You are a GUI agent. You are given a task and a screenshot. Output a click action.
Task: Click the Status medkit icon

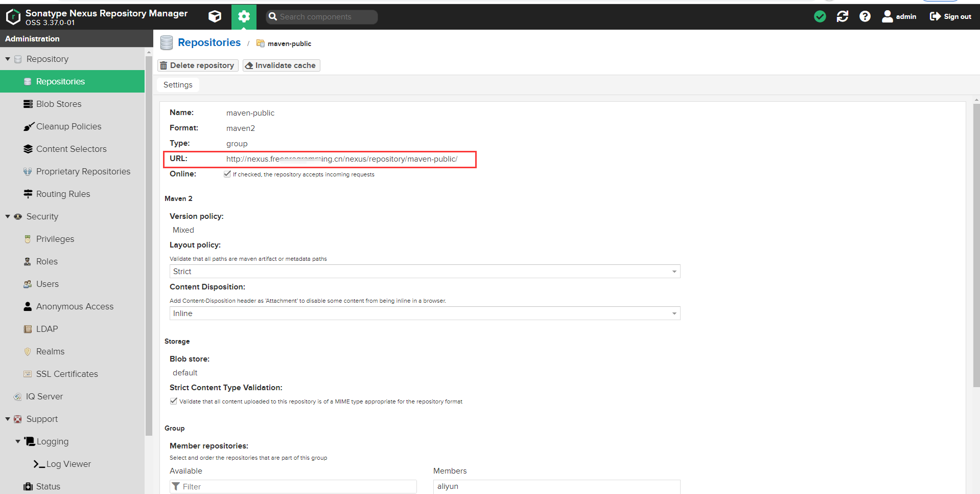pos(28,486)
